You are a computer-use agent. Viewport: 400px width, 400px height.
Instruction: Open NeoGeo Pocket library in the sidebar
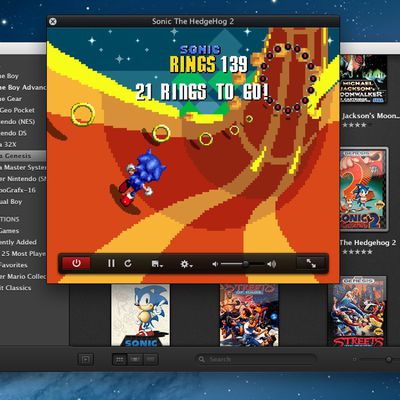(x=17, y=110)
